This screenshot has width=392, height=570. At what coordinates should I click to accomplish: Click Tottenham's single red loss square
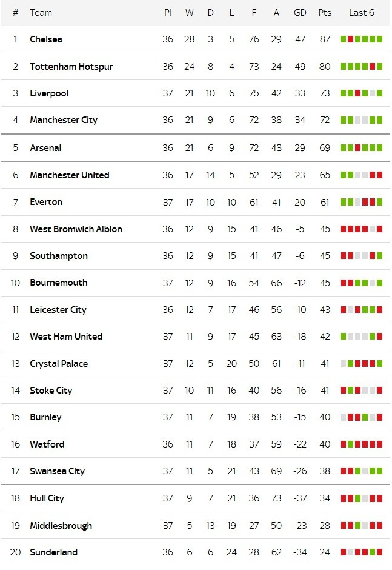tap(372, 67)
